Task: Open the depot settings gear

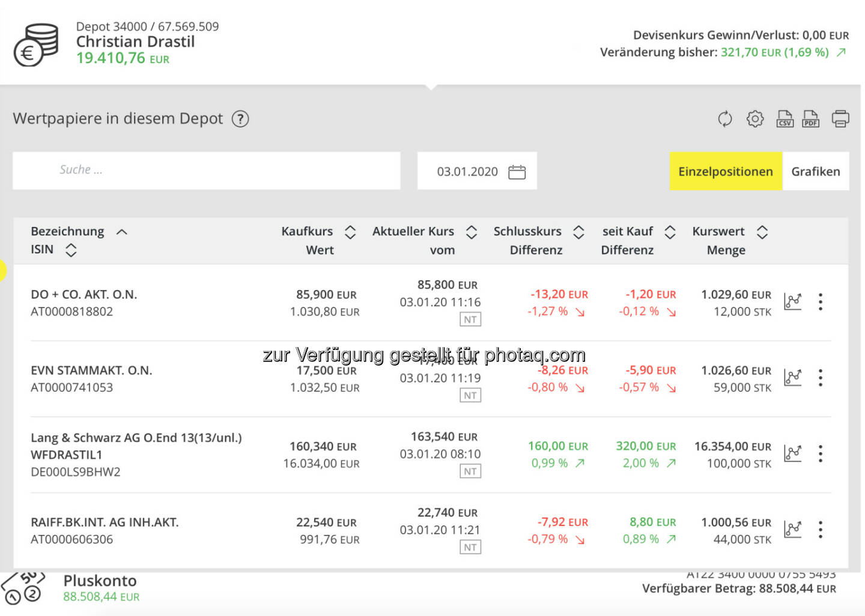Action: click(x=755, y=119)
